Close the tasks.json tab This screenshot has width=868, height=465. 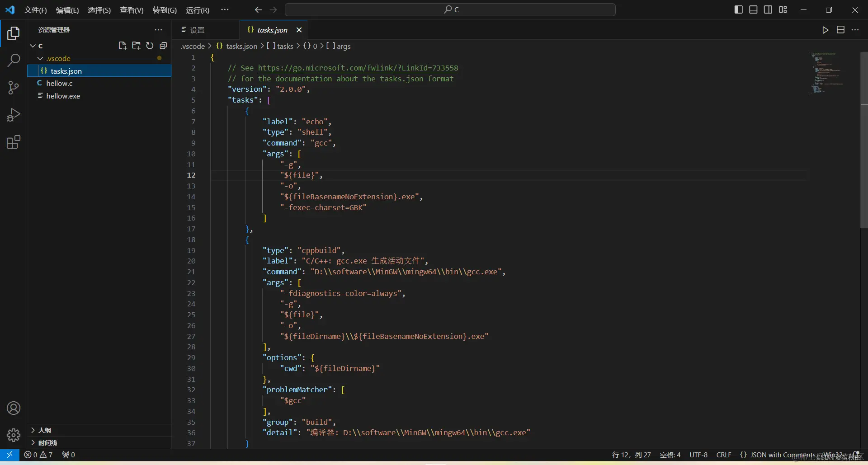tap(299, 30)
